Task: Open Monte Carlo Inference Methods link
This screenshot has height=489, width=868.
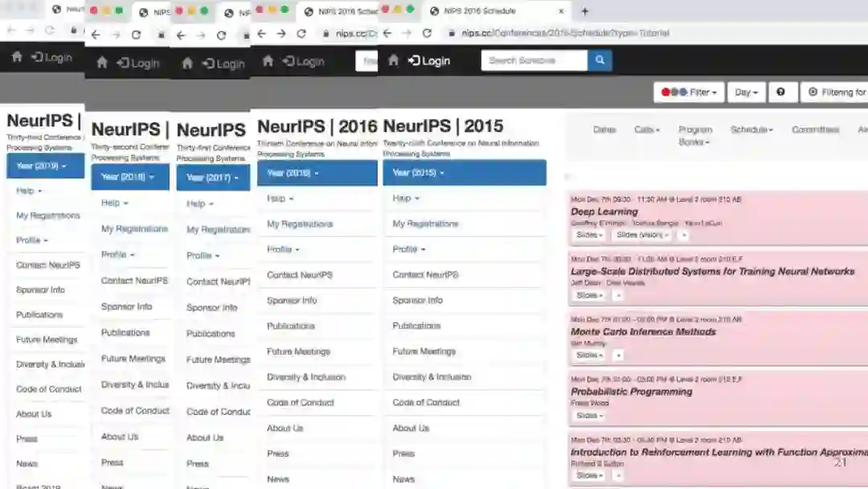Action: [x=643, y=331]
